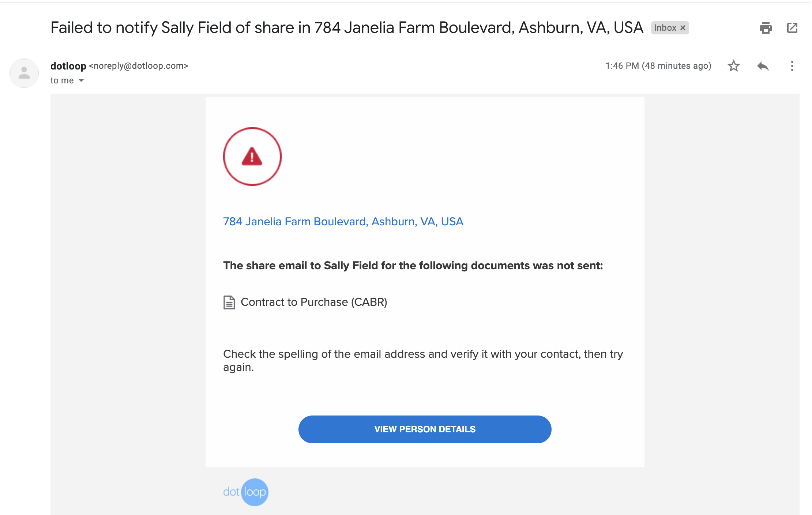This screenshot has width=812, height=515.
Task: Click the red warning alert icon
Action: tap(252, 157)
